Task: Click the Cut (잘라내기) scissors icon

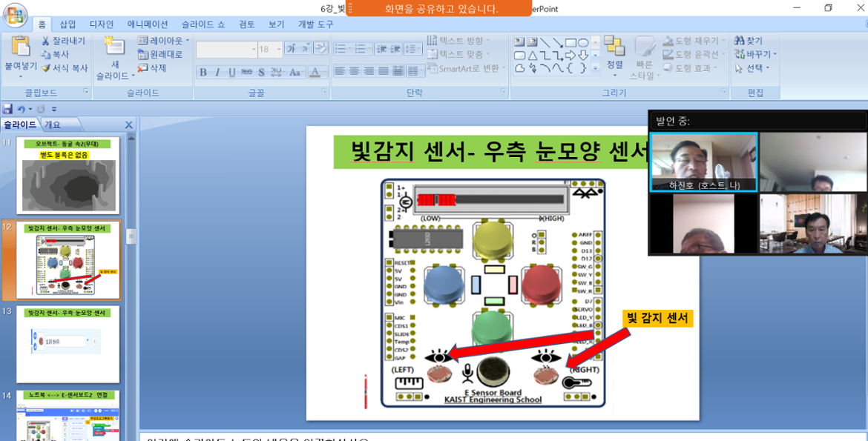Action: [x=46, y=41]
